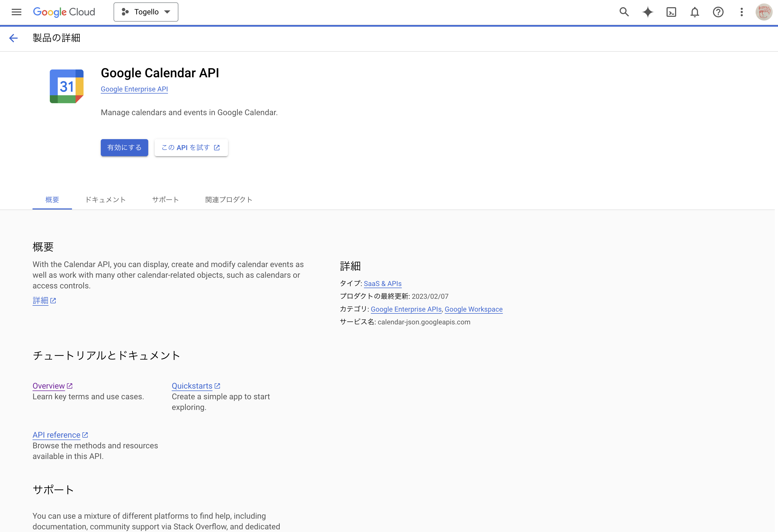Open the API reference link
778x532 pixels.
pyautogui.click(x=56, y=435)
